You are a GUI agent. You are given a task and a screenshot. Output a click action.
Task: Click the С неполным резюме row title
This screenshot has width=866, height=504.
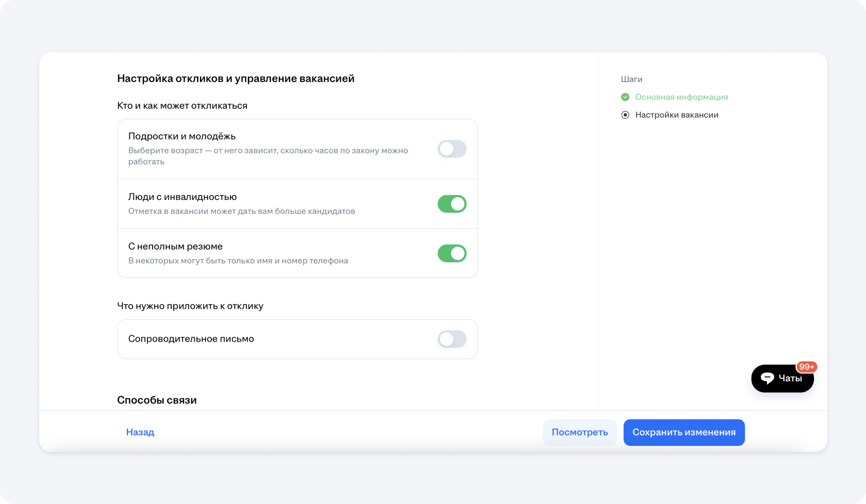[x=175, y=246]
